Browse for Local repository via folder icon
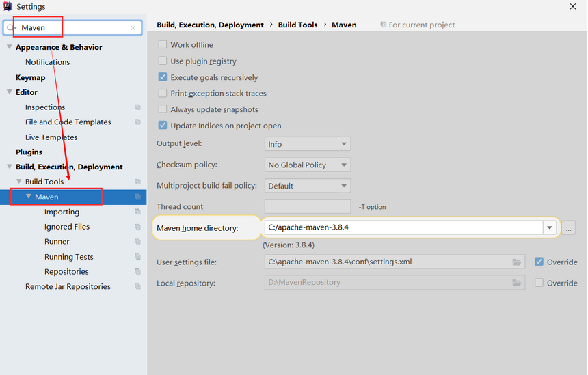 517,283
